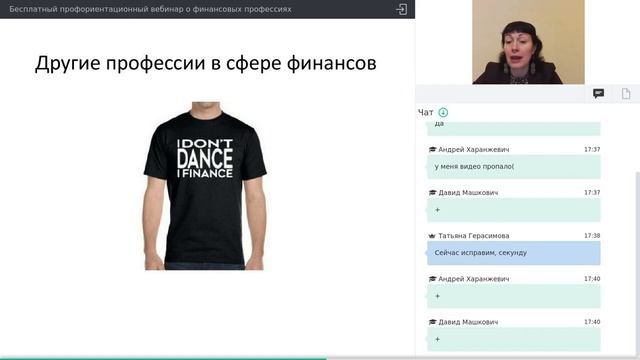640x360 pixels.
Task: Click graduation cap icon beside Андрей Харанжевич 17:37
Action: [432, 150]
